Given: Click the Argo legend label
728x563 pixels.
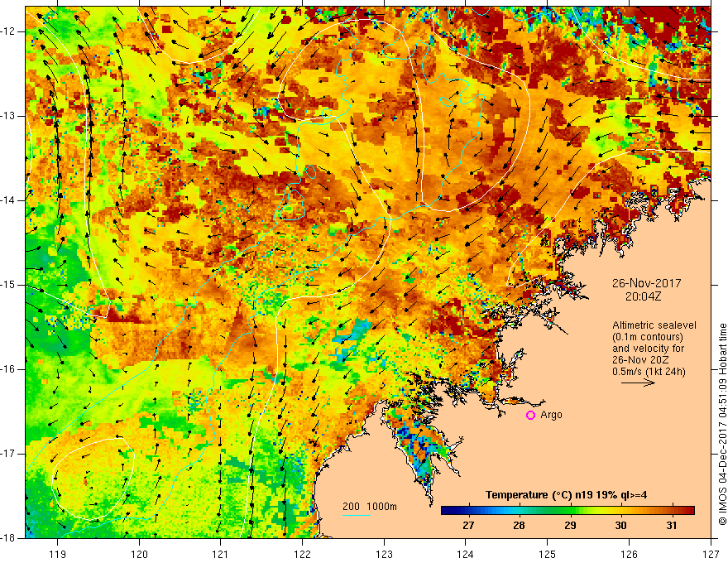Looking at the screenshot, I should click(551, 415).
